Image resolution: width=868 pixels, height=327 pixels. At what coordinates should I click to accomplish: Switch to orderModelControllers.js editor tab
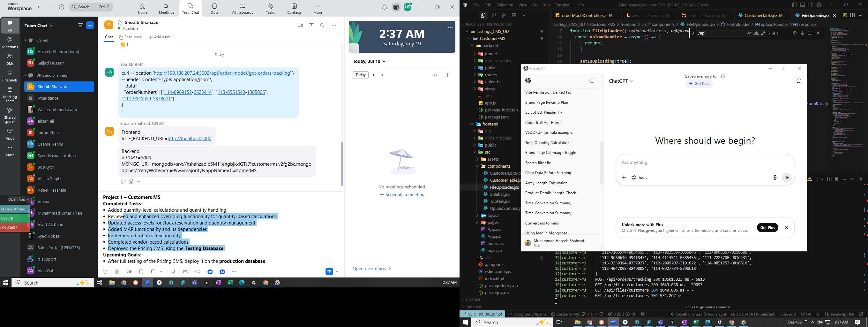pos(584,15)
